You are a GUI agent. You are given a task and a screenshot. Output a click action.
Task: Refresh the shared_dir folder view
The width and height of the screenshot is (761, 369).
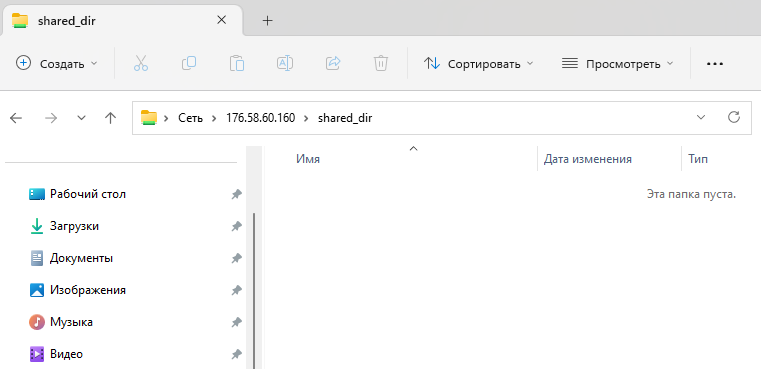click(734, 117)
